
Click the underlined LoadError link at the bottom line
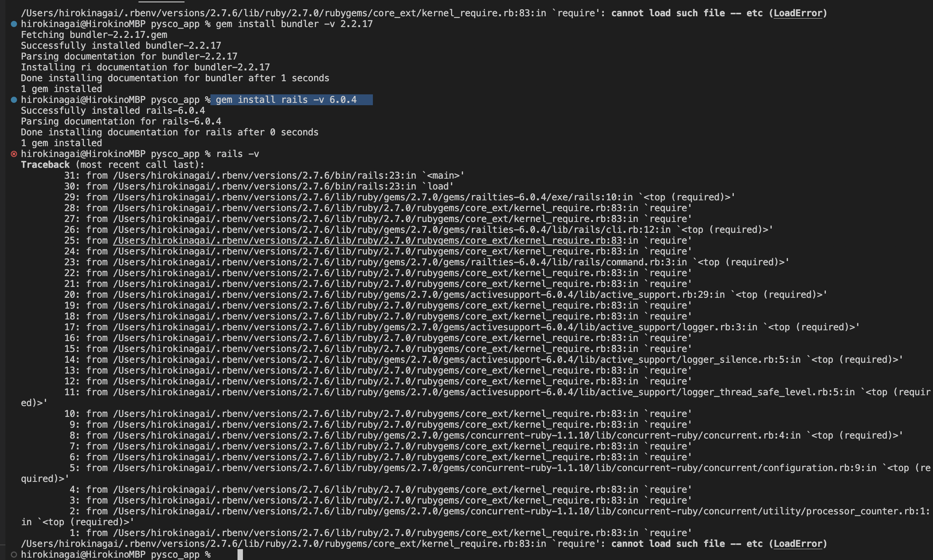point(798,543)
